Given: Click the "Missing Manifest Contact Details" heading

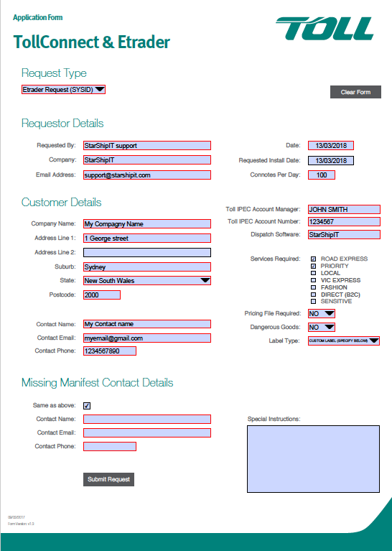Looking at the screenshot, I should (x=98, y=383).
